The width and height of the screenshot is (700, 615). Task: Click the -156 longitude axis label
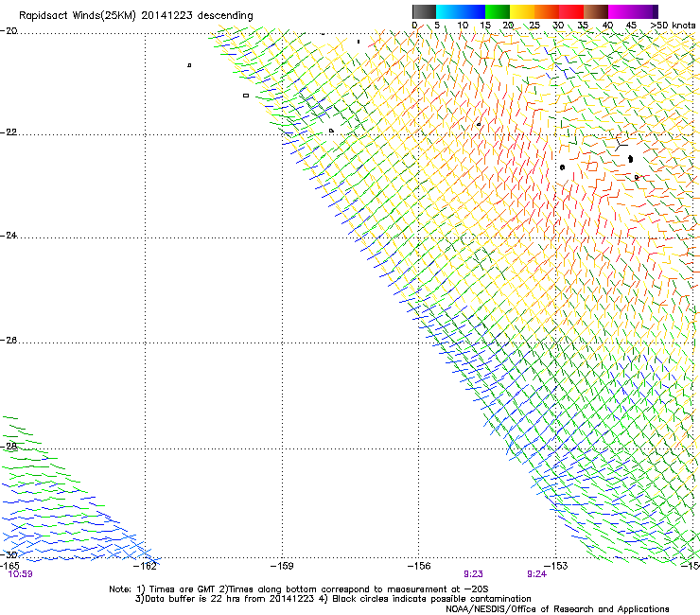pos(419,566)
